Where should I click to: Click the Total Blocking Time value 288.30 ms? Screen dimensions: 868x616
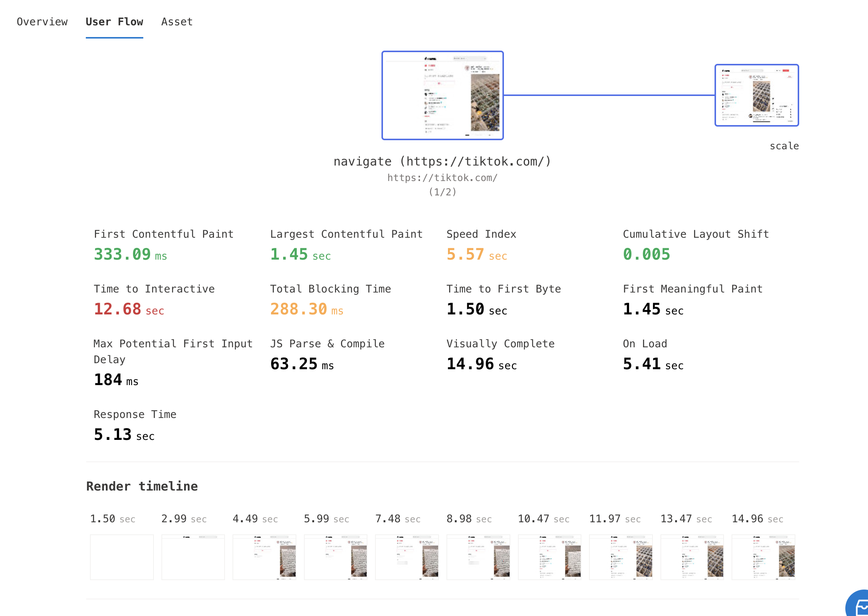(x=307, y=309)
